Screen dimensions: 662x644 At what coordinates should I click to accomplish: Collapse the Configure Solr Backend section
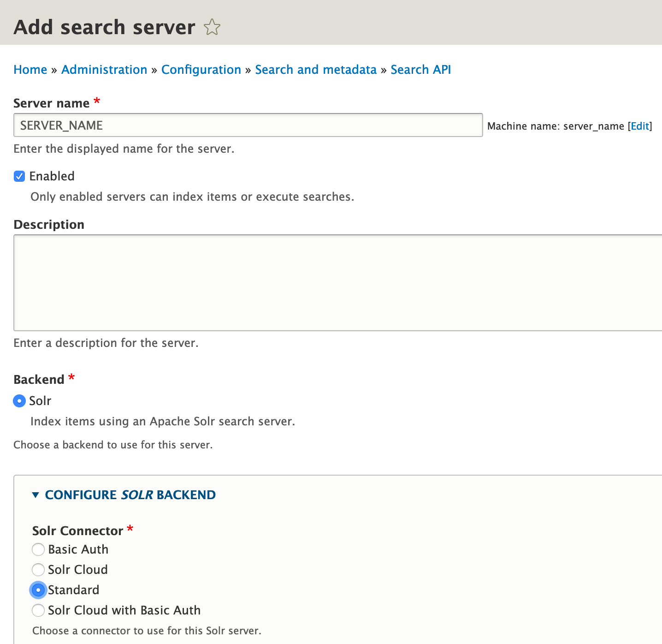(130, 495)
